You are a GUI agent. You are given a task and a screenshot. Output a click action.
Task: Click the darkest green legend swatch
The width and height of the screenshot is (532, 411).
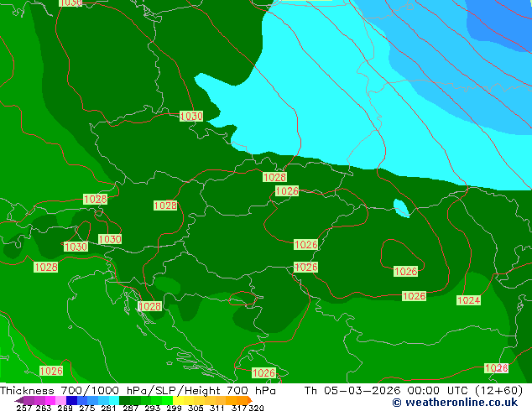pyautogui.click(x=124, y=400)
